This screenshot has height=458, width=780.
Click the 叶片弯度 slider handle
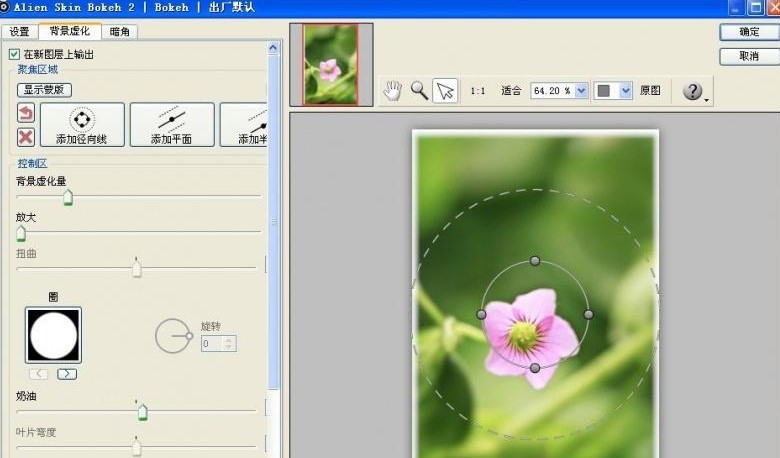pos(137,446)
